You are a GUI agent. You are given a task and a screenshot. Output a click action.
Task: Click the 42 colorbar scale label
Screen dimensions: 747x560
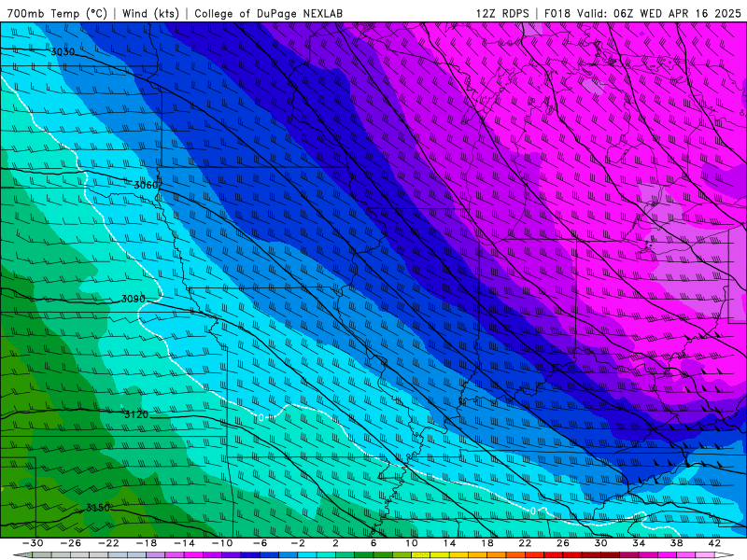tap(714, 543)
